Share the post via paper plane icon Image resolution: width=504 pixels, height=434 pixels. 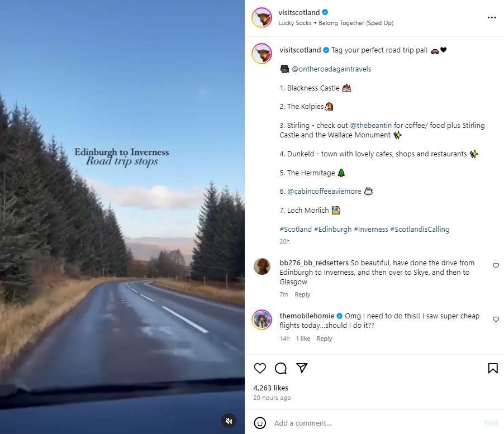point(302,368)
